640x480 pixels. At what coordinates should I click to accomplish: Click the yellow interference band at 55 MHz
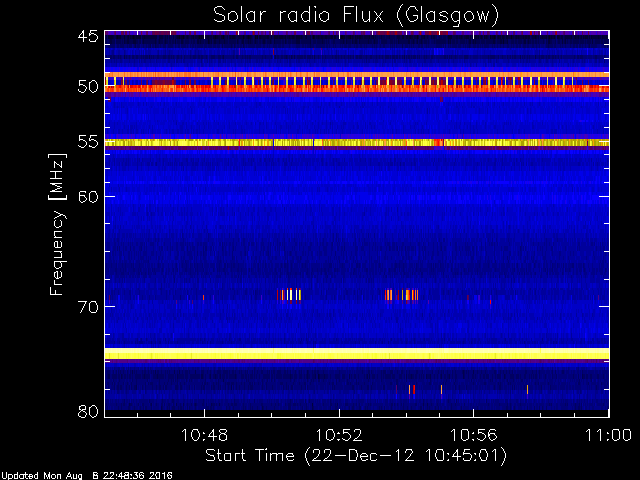(357, 143)
